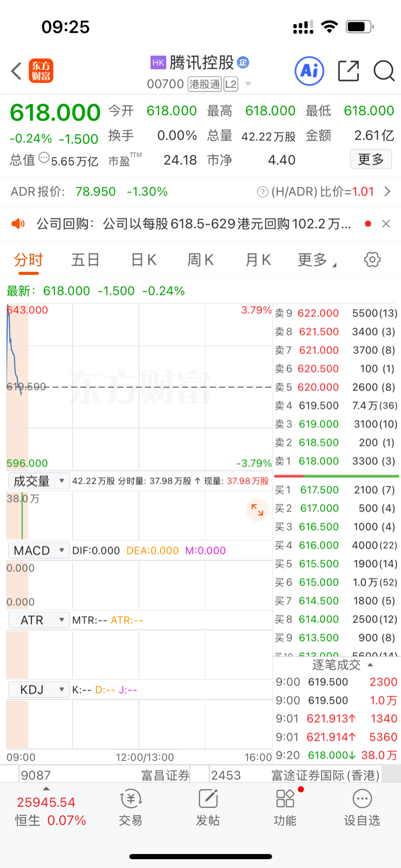The width and height of the screenshot is (401, 868).
Task: Open the Ai assistant icon
Action: pos(310,70)
